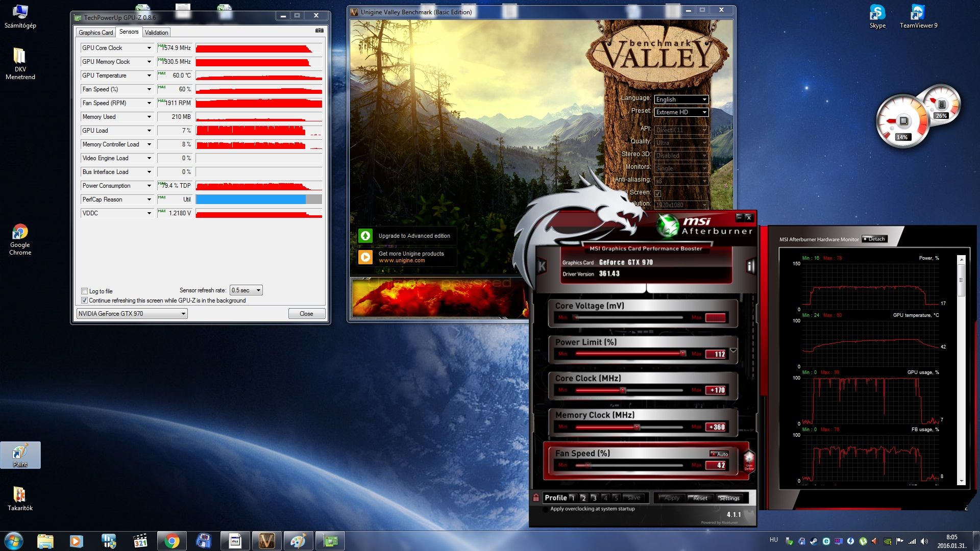
Task: Open Skype desktop shortcut
Action: 877,16
